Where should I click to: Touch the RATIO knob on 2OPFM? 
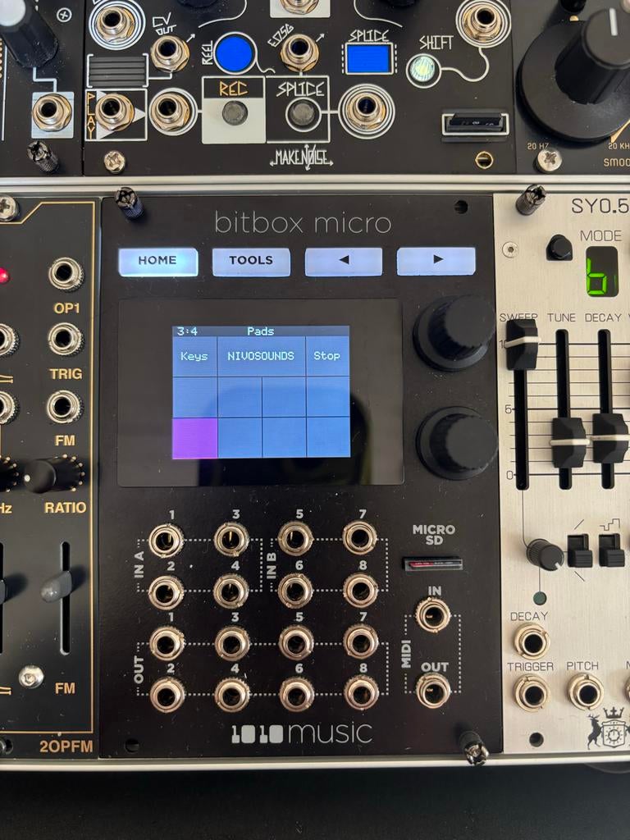[x=53, y=474]
